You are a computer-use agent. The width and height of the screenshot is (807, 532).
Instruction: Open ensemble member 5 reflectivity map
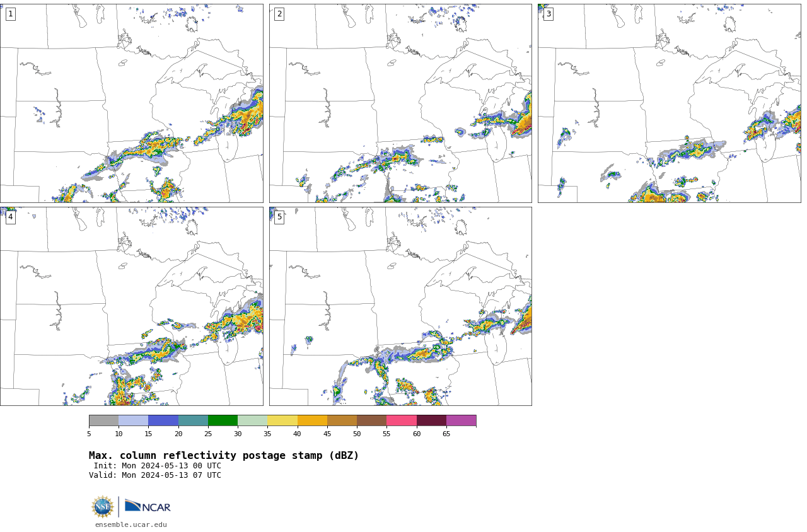click(400, 306)
